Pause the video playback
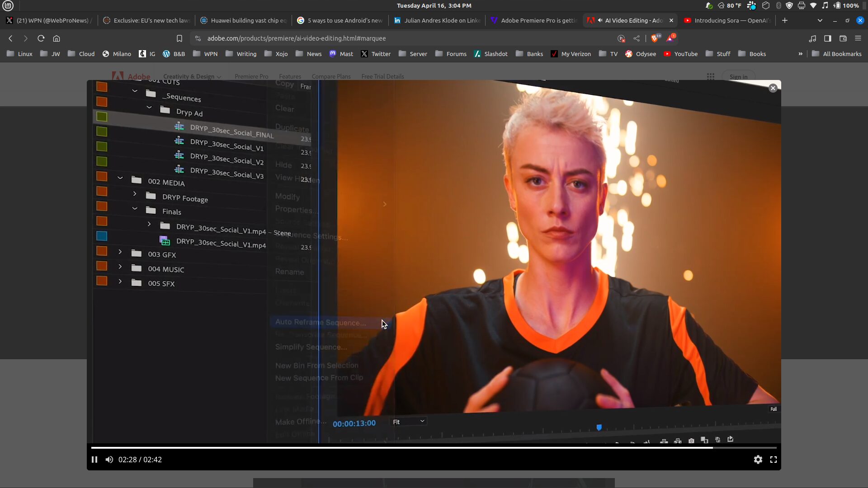The image size is (868, 488). [x=94, y=460]
